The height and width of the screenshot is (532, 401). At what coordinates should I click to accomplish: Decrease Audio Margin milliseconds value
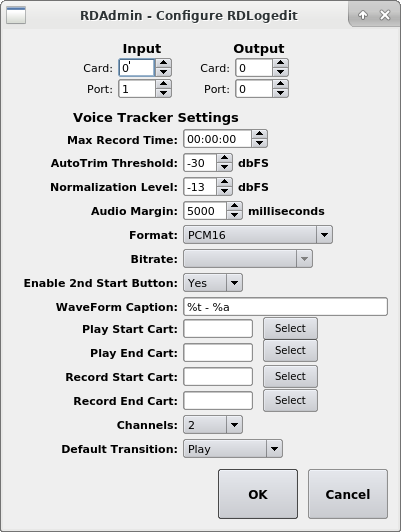pyautogui.click(x=234, y=215)
